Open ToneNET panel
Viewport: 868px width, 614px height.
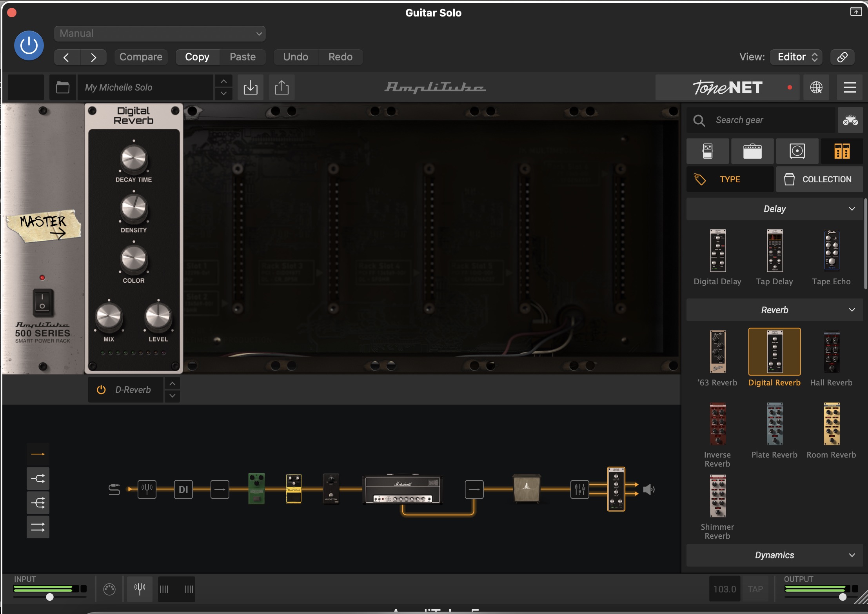[728, 87]
